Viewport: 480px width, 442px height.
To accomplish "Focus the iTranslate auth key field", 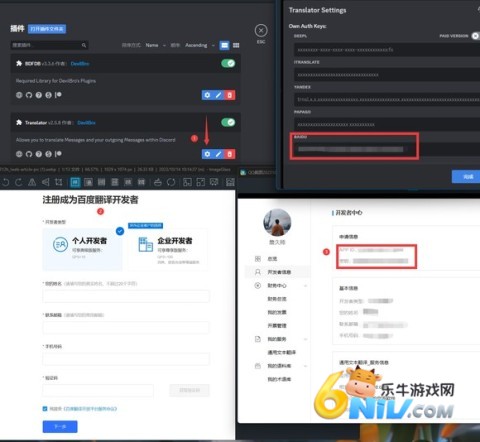I will pos(387,75).
